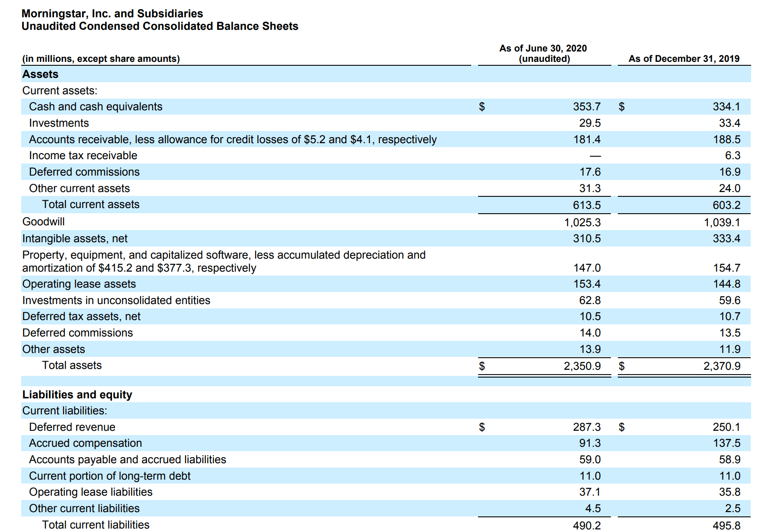The width and height of the screenshot is (771, 532).
Task: Click the Liabilities and equity heading
Action: pos(77,395)
